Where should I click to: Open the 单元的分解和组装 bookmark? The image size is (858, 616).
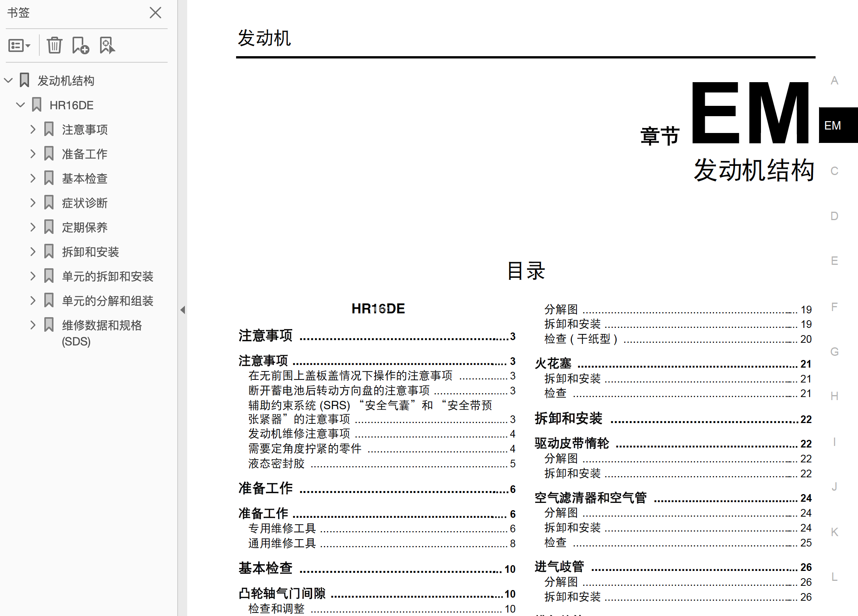108,301
